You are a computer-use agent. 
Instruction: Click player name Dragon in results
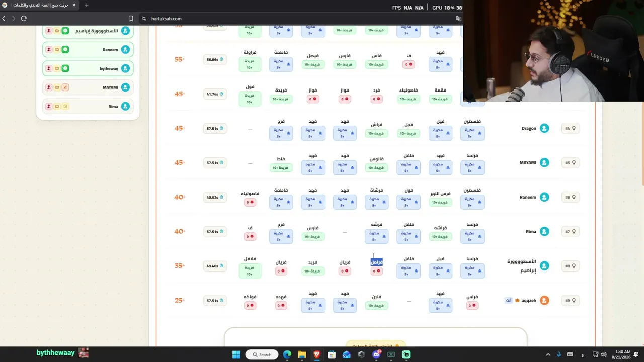point(529,128)
